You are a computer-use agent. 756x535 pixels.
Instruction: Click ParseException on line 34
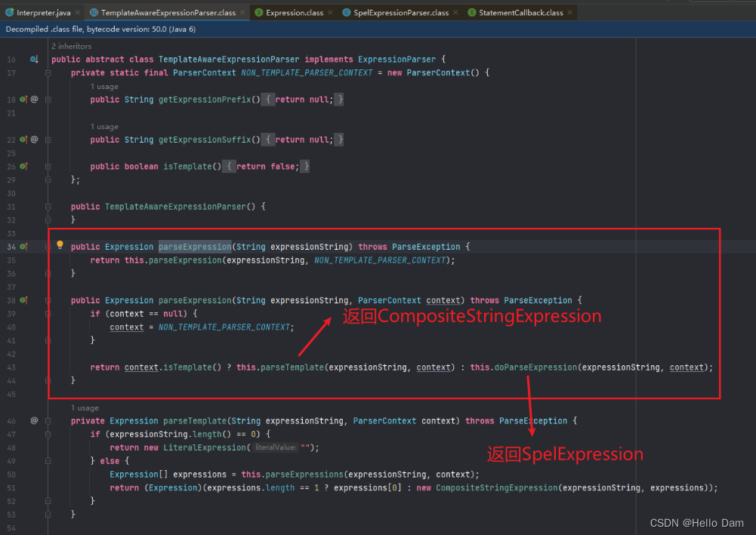[426, 247]
